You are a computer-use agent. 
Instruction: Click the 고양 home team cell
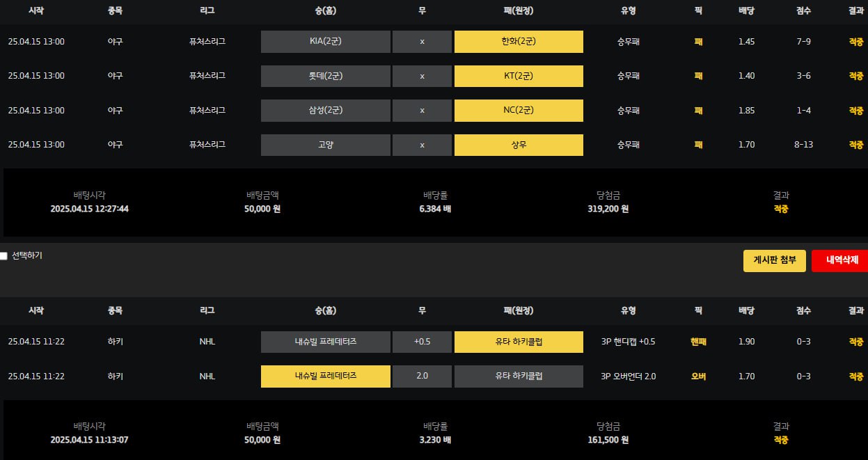click(326, 145)
